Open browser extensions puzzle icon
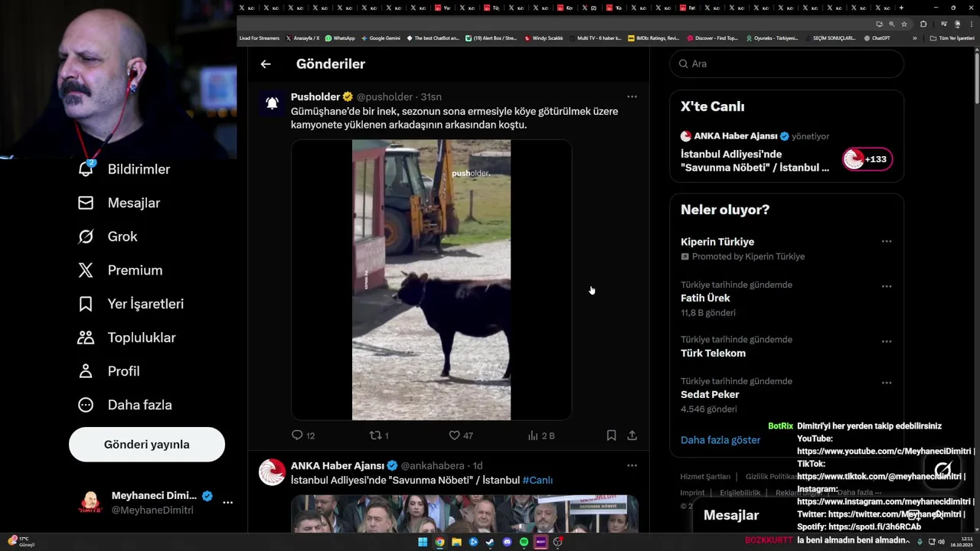Screen dimensions: 980x551 click(923, 24)
